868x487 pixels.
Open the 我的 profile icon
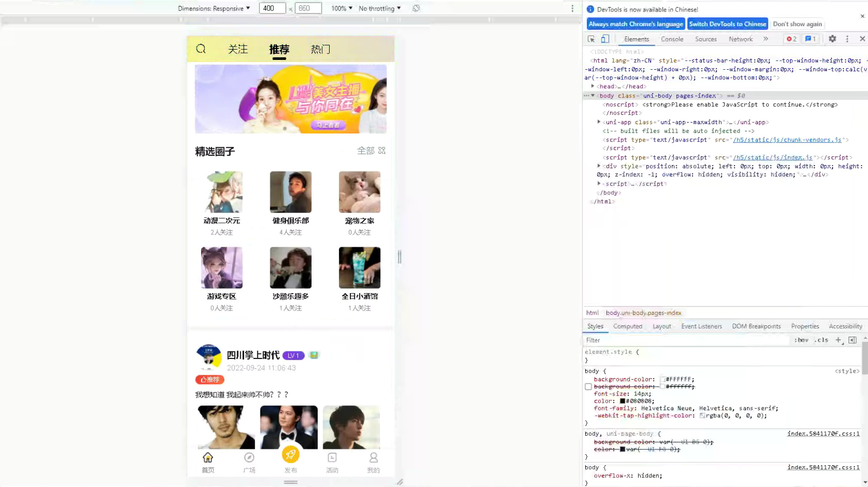click(373, 458)
